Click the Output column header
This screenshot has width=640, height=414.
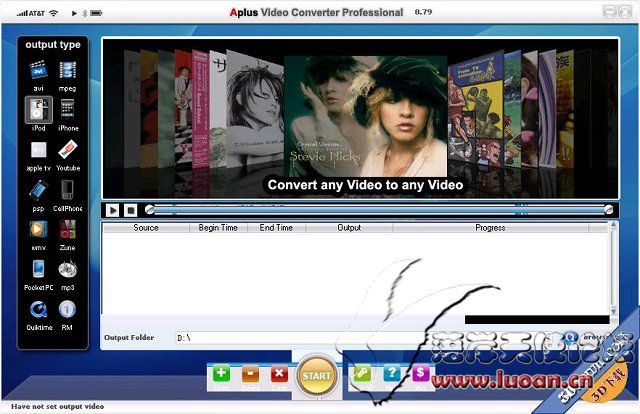(349, 228)
